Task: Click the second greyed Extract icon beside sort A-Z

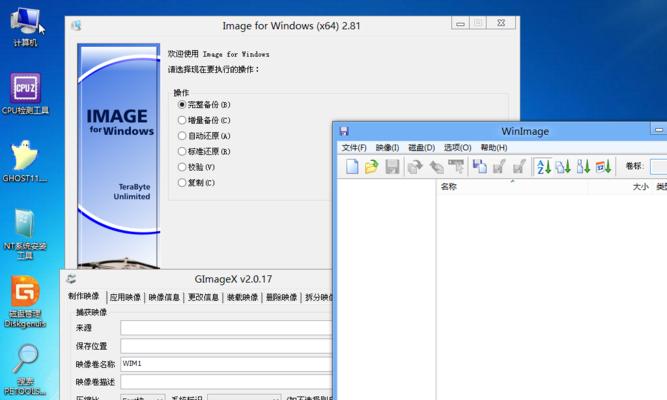Action: coord(519,166)
